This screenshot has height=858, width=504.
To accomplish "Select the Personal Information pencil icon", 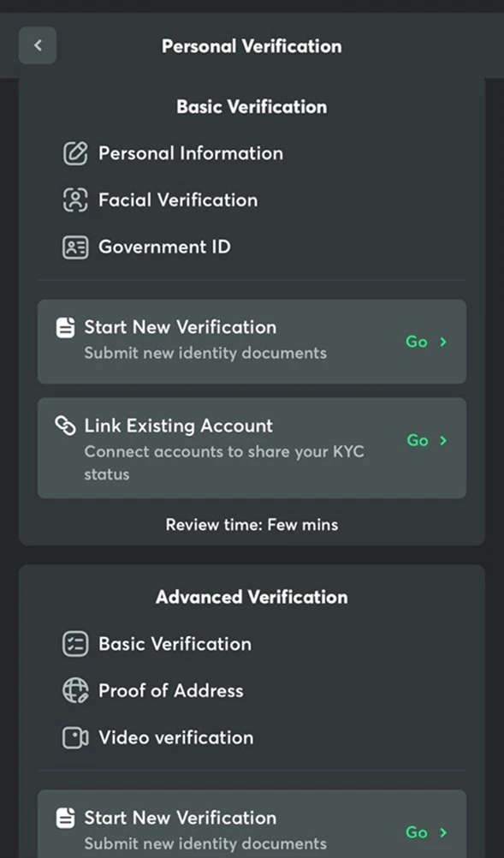I will pos(75,153).
